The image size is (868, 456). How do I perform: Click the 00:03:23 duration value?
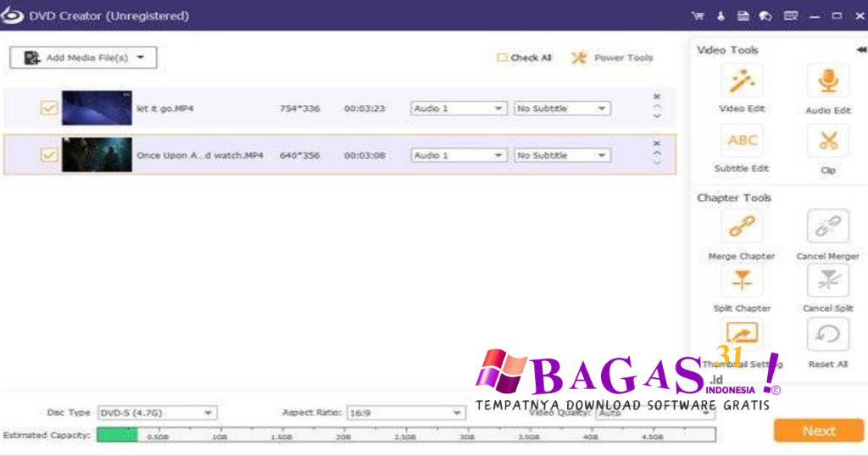(x=364, y=108)
